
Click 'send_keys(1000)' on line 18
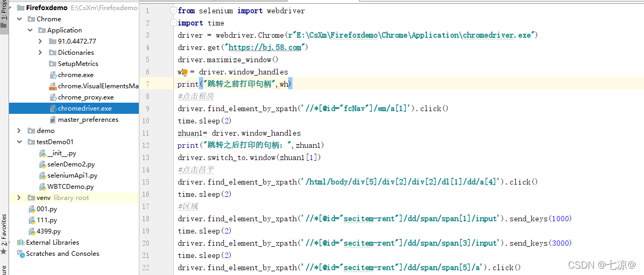540,219
